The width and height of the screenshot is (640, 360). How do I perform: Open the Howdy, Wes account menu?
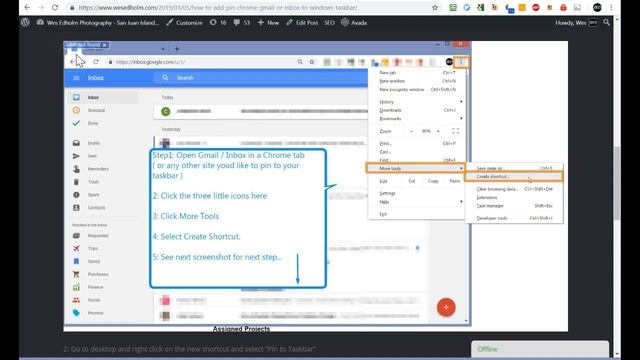(x=576, y=23)
